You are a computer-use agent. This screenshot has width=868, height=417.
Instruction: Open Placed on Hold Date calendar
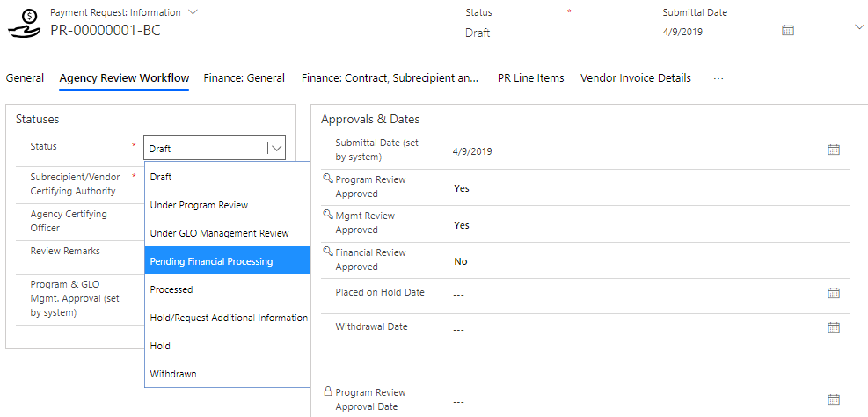[x=834, y=292]
